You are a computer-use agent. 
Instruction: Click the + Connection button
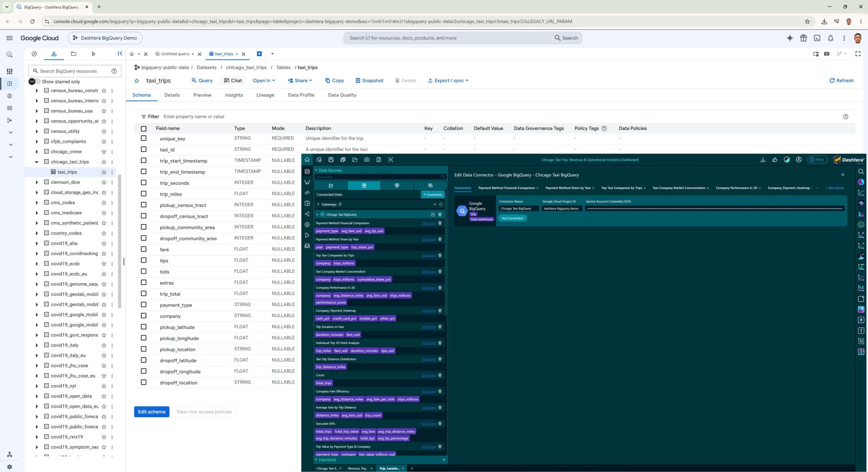click(433, 194)
